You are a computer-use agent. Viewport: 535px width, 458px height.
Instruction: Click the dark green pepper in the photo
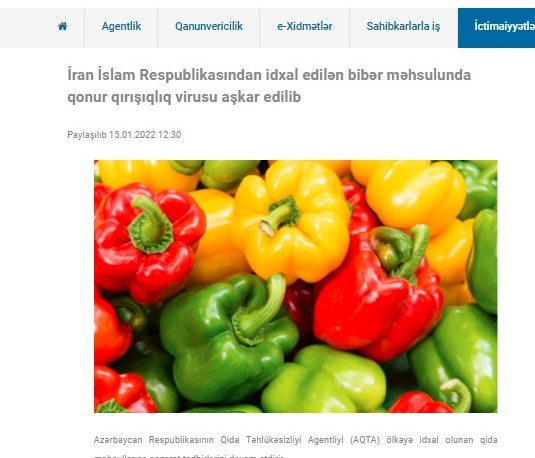click(x=227, y=340)
